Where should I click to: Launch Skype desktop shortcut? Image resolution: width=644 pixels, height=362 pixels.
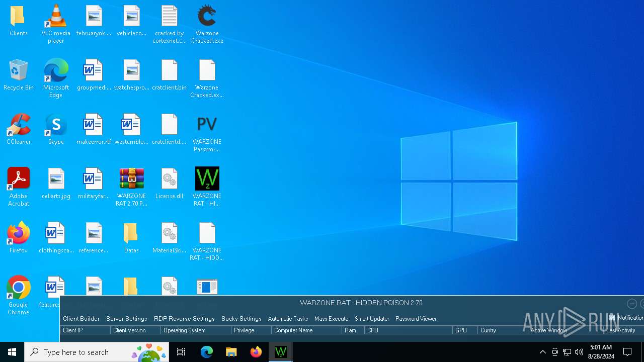56,130
